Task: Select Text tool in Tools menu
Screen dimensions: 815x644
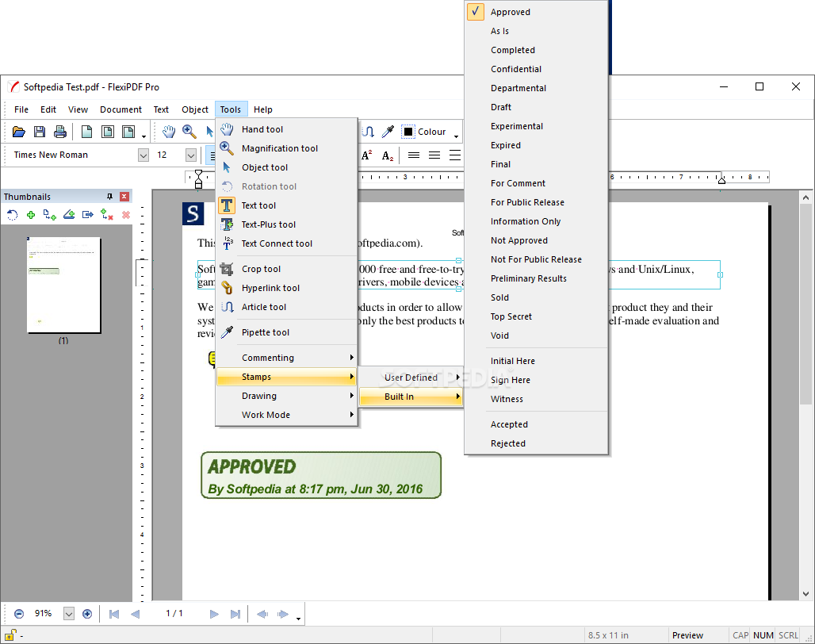Action: (286, 205)
